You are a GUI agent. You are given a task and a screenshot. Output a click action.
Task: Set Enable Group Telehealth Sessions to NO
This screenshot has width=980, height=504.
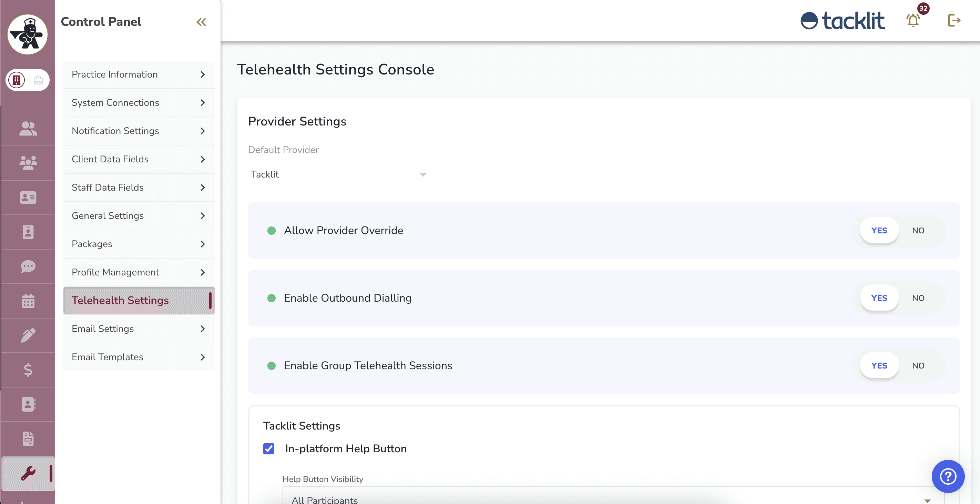tap(918, 365)
